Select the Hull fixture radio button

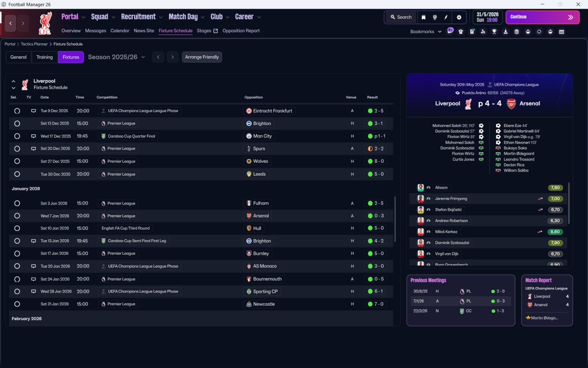(17, 228)
